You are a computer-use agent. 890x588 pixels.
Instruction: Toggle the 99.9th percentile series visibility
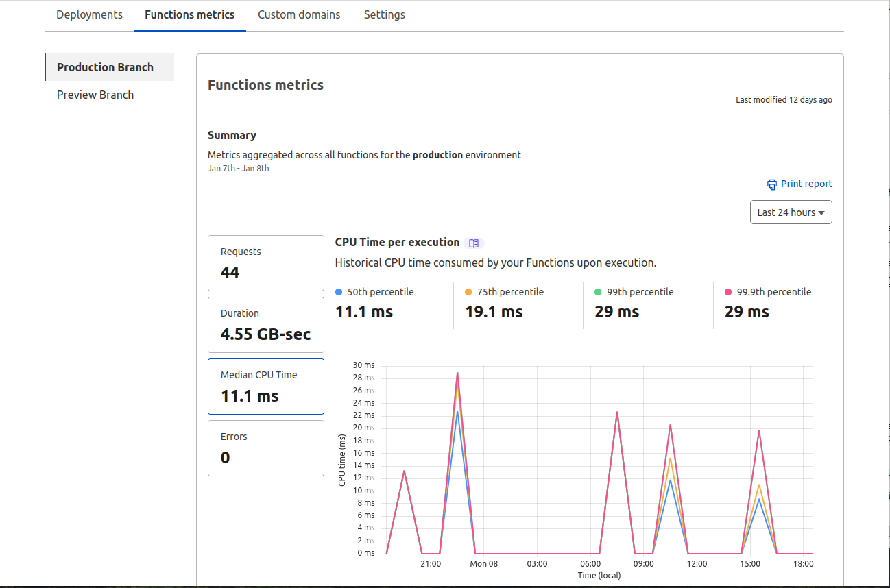(767, 291)
